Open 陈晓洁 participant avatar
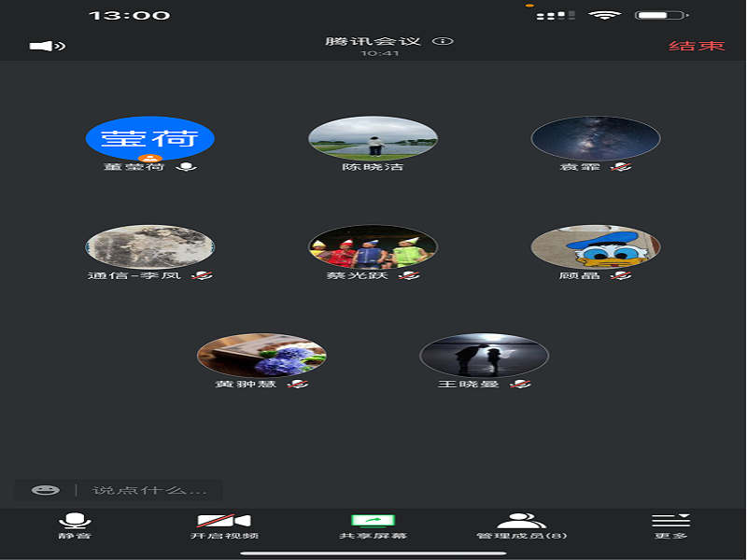The image size is (747, 560). (373, 138)
